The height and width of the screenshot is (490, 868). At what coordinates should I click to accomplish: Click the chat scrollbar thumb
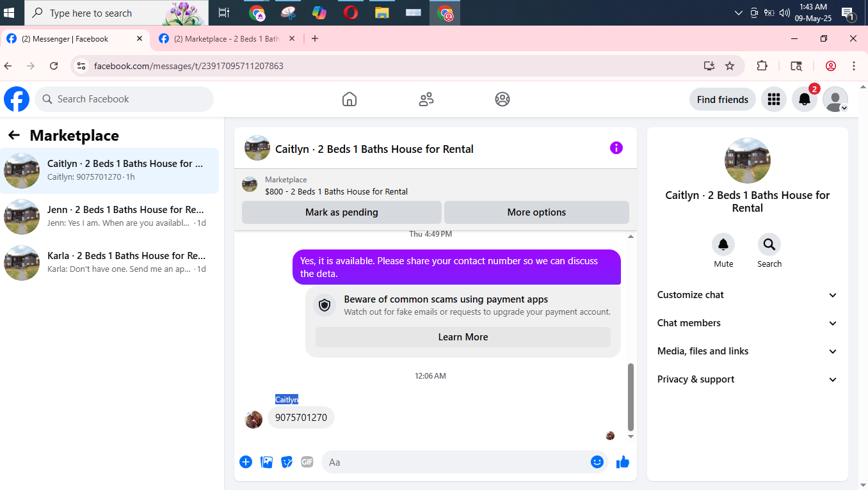click(x=631, y=397)
